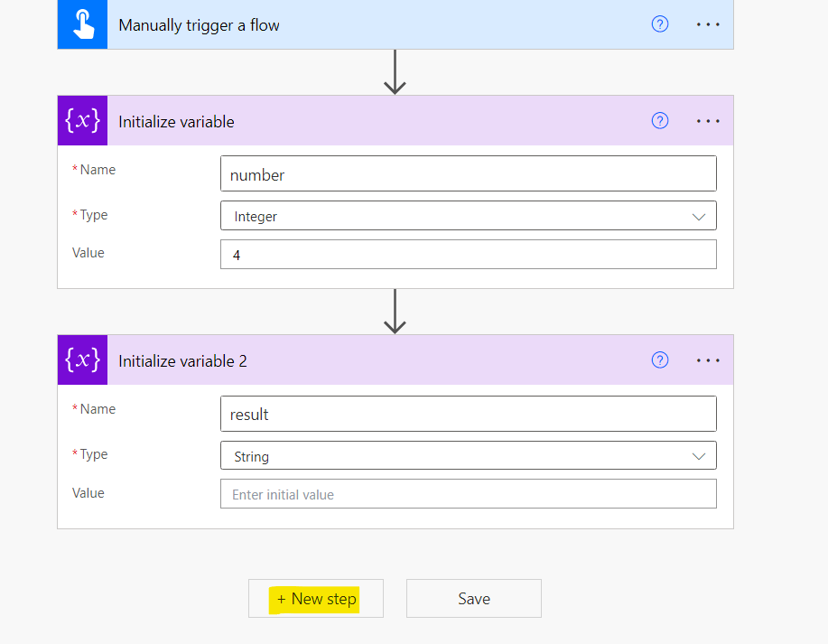This screenshot has width=828, height=644.
Task: Open help for Initialize variable
Action: click(x=660, y=120)
